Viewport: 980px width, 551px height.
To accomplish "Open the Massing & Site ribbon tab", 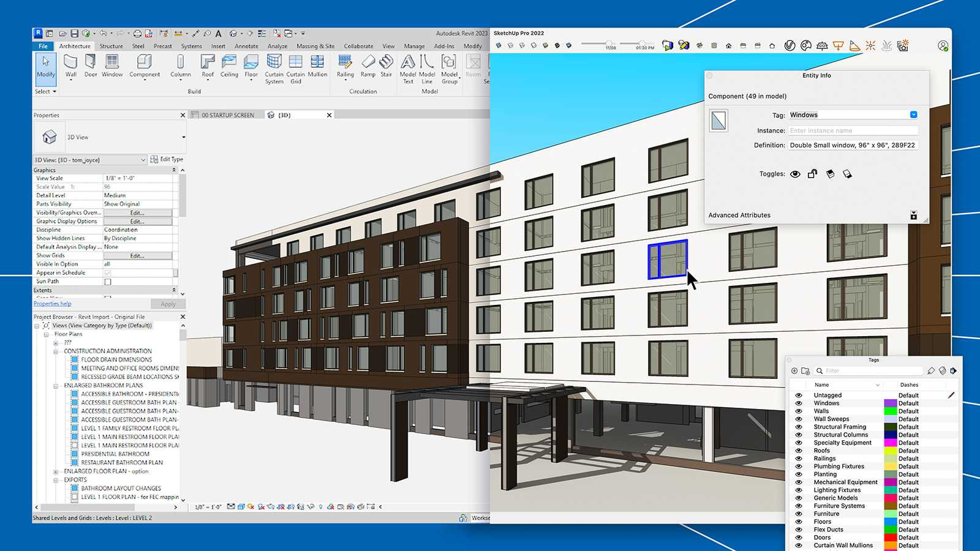I will point(314,46).
